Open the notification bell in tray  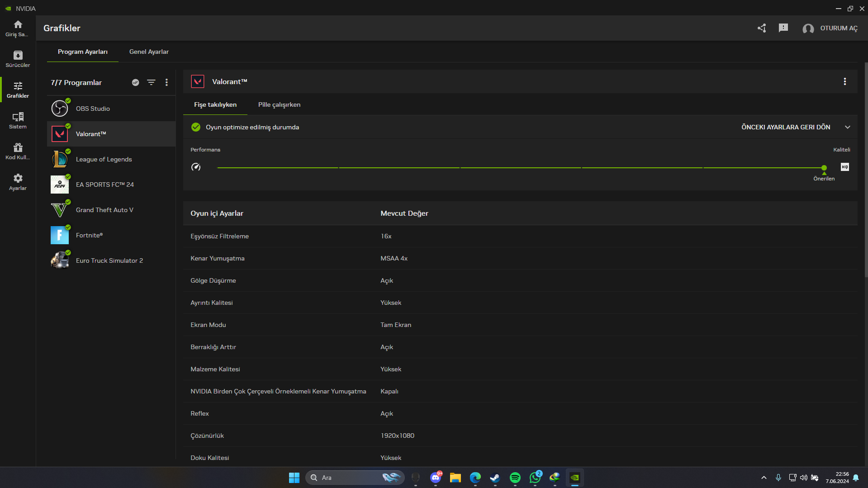pos(856,478)
